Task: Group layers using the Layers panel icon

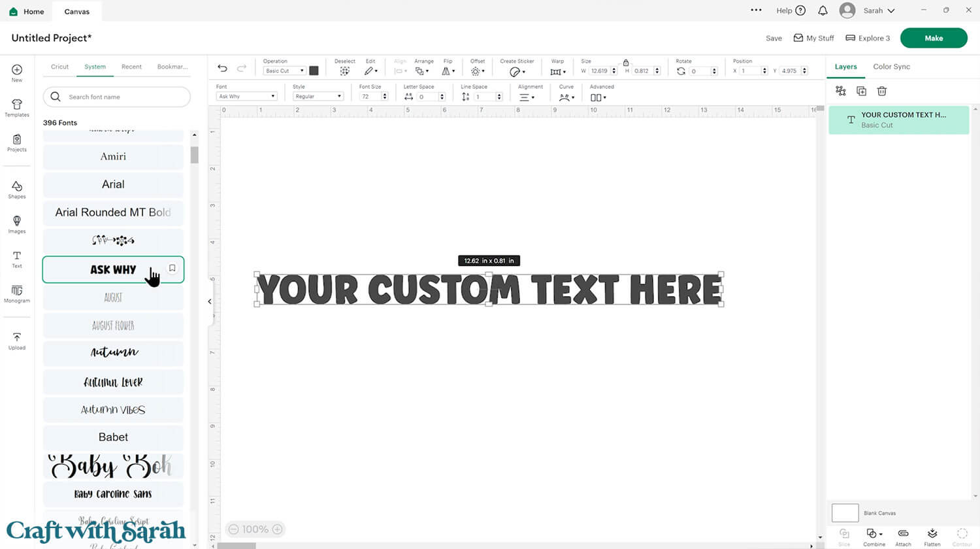Action: pos(841,91)
